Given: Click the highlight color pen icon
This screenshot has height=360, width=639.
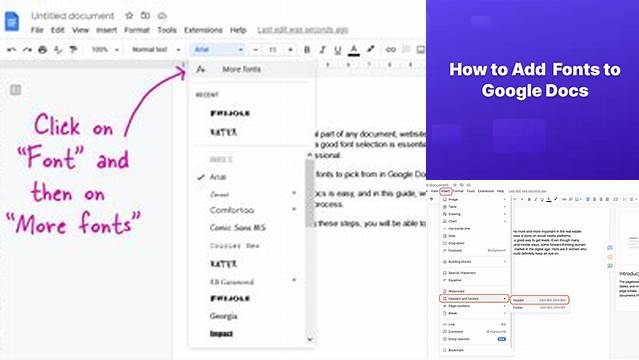Looking at the screenshot, I should tap(370, 49).
